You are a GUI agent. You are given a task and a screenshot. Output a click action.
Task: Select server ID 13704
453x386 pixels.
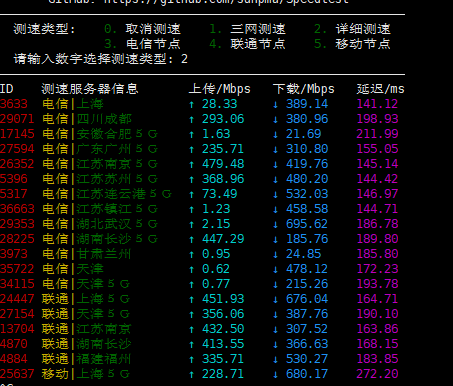(17, 329)
